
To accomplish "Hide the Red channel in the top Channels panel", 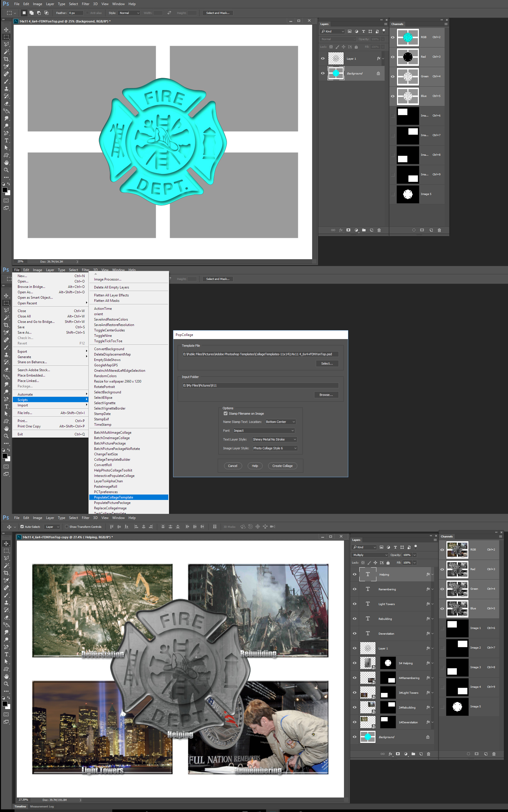I will (x=392, y=57).
